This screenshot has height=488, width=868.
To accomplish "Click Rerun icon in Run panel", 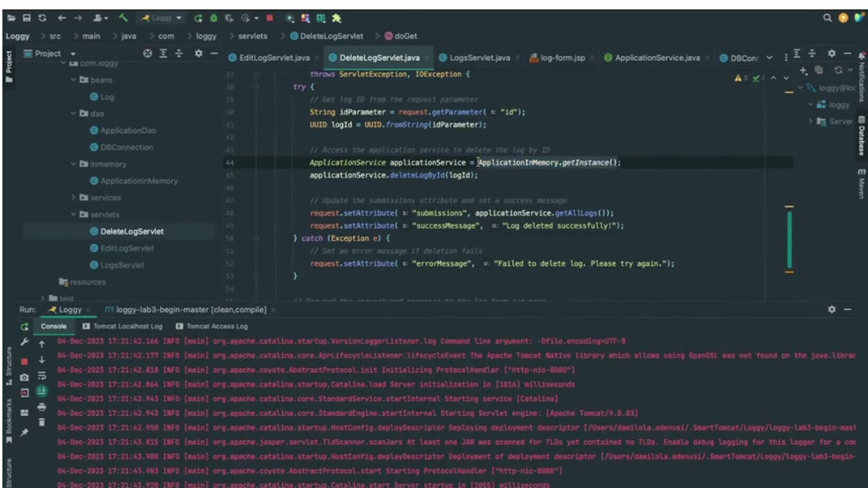I will click(x=24, y=327).
